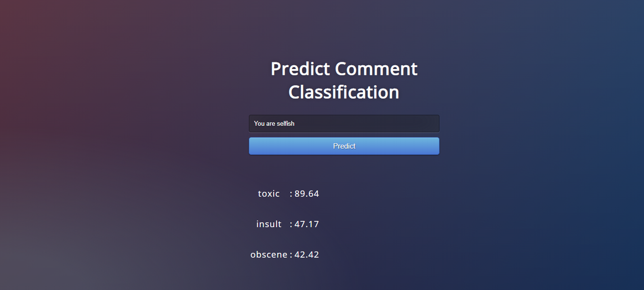
Task: Click the 'insult' label
Action: coord(269,224)
